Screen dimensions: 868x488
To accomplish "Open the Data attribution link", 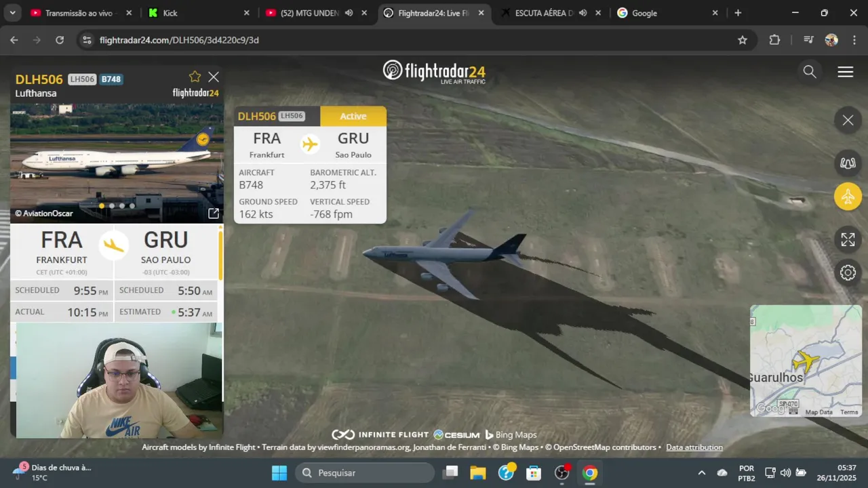I will click(694, 447).
